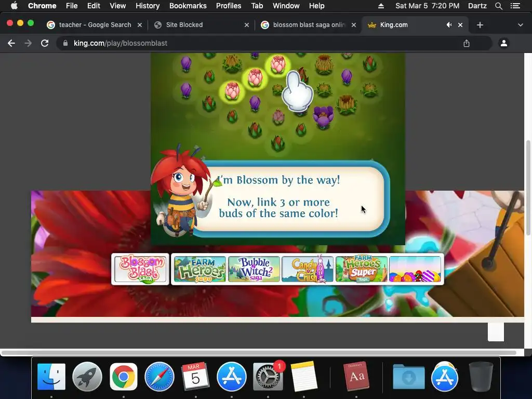This screenshot has width=532, height=399.
Task: Select the Bubble Witch 2 Saga thumbnail
Action: (x=254, y=269)
